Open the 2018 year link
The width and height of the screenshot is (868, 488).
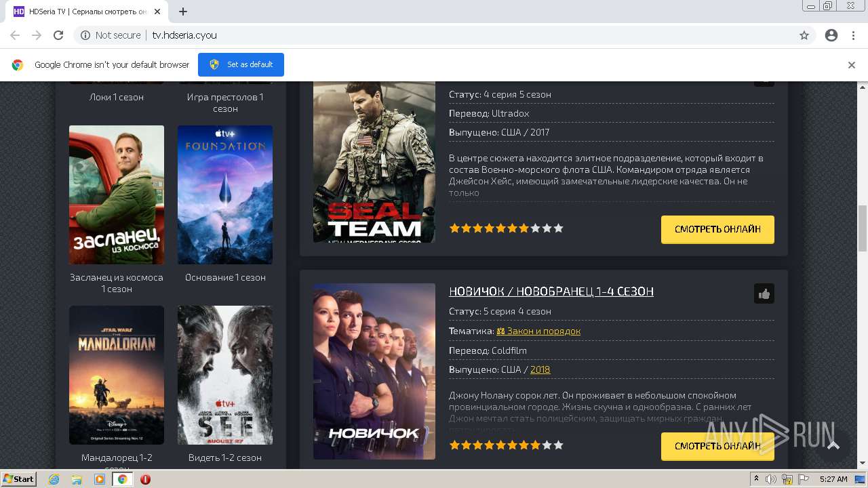click(x=540, y=369)
